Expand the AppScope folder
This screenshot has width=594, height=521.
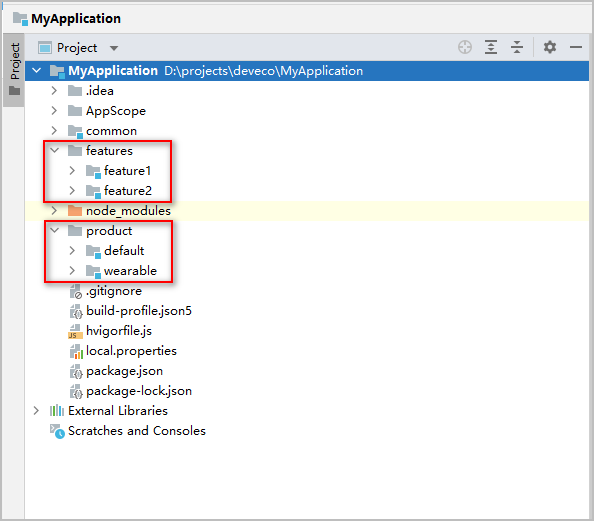pyautogui.click(x=54, y=111)
